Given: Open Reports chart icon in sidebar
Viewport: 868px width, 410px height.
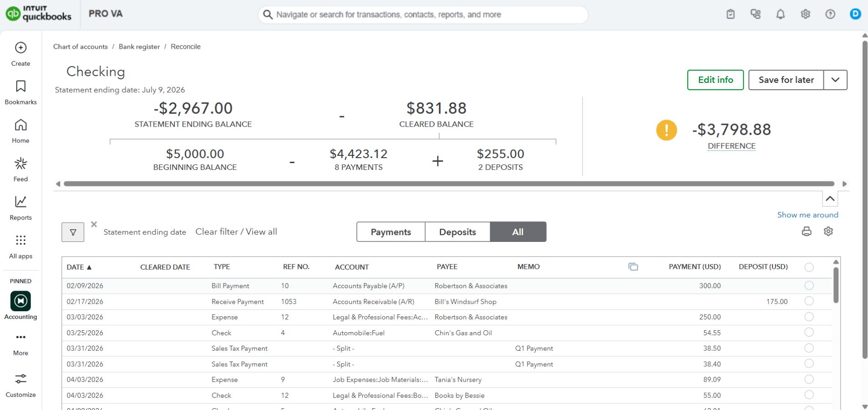Looking at the screenshot, I should point(20,202).
